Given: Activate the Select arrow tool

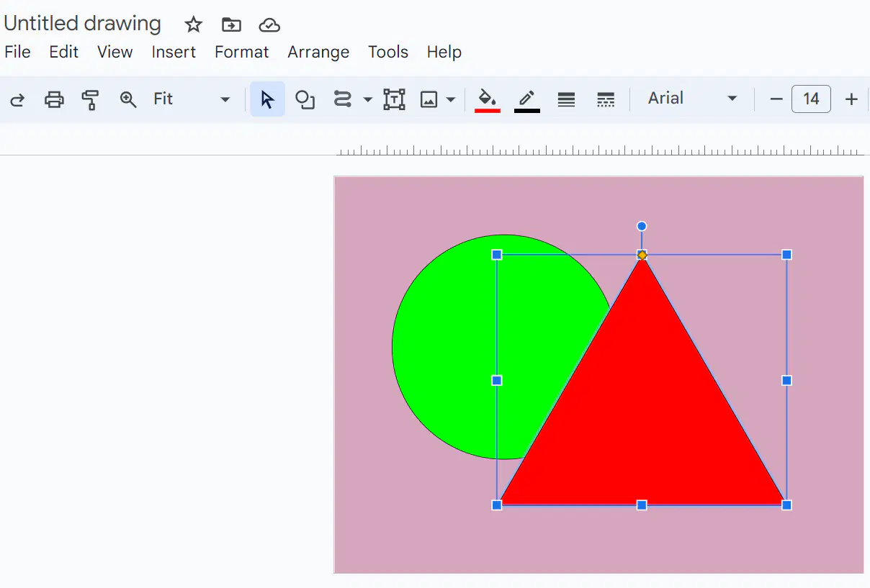Looking at the screenshot, I should (x=267, y=99).
